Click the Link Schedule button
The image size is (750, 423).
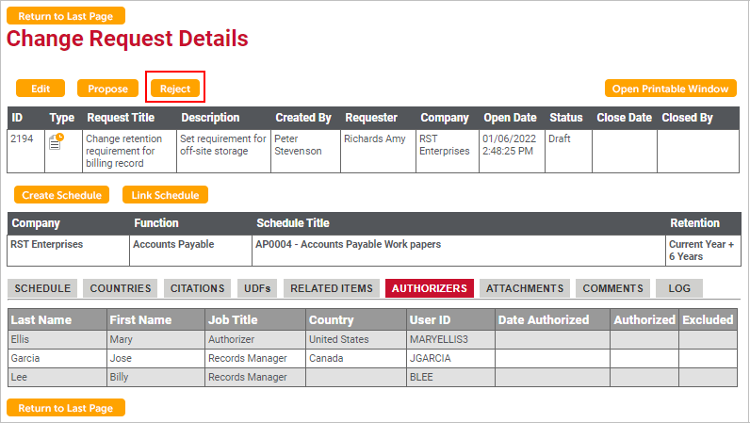(x=165, y=195)
